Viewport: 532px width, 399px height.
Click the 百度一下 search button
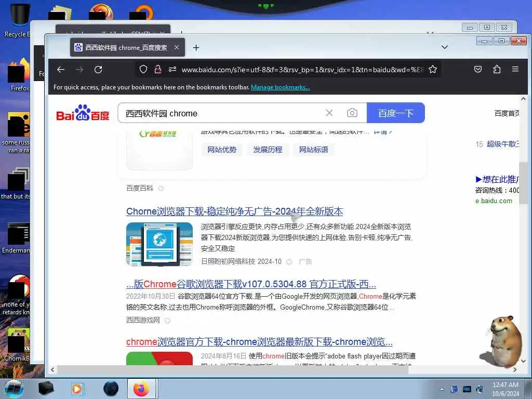(395, 113)
